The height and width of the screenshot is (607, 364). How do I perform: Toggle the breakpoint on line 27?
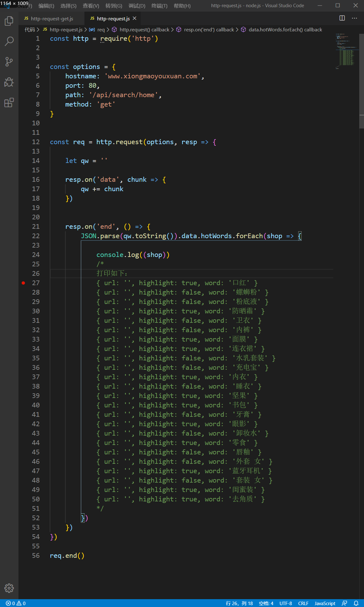(x=23, y=283)
